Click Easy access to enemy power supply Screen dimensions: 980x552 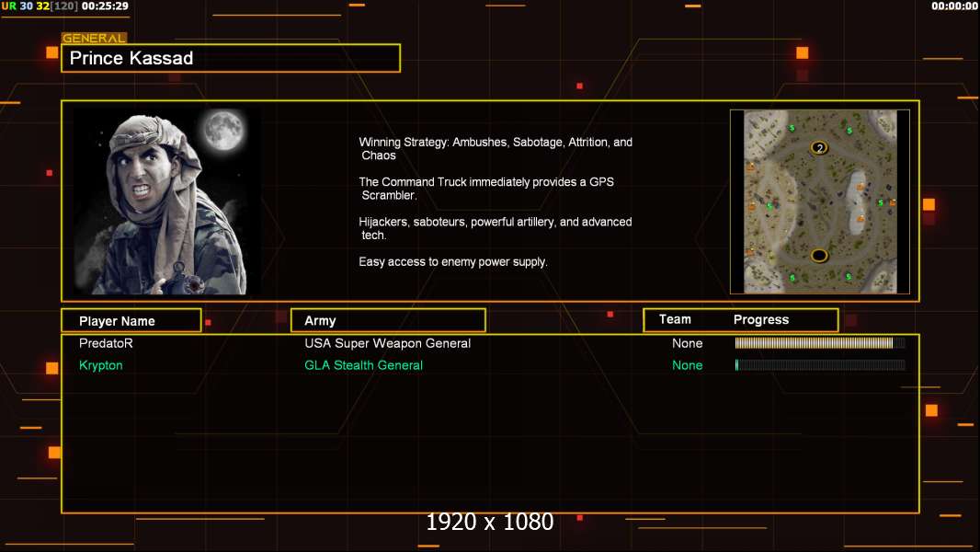453,262
